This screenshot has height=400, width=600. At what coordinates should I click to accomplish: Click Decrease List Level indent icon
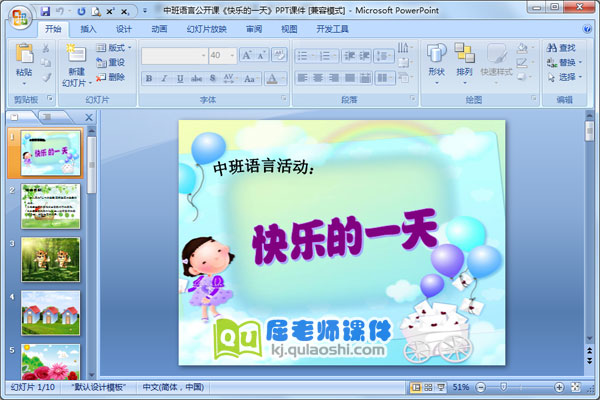(x=349, y=56)
